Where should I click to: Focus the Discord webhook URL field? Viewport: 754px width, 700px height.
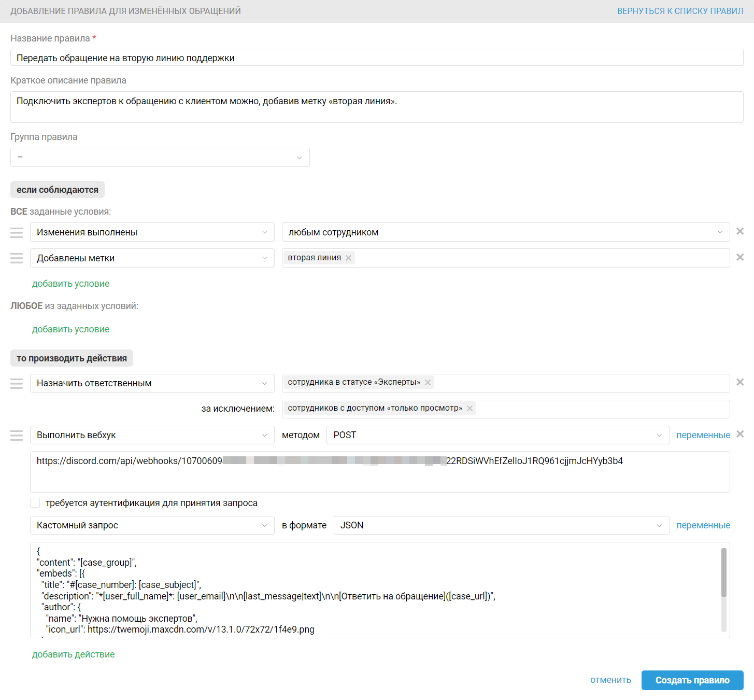(x=380, y=472)
